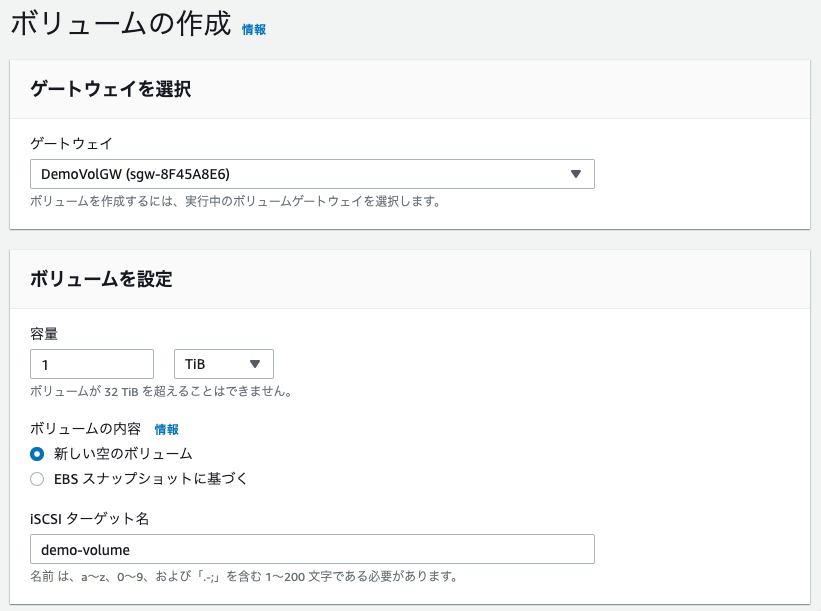821x611 pixels.
Task: Click the 容量 field label
Action: [x=44, y=334]
